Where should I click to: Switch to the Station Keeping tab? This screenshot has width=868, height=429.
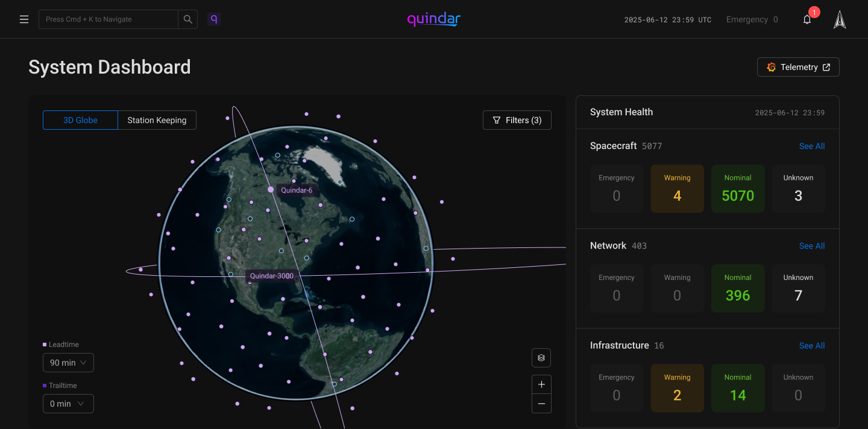(x=157, y=120)
